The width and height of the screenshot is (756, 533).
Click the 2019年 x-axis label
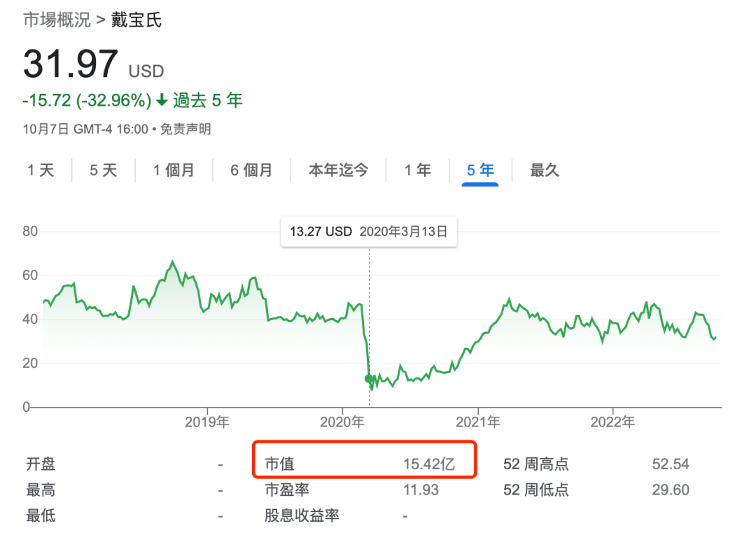[x=207, y=422]
